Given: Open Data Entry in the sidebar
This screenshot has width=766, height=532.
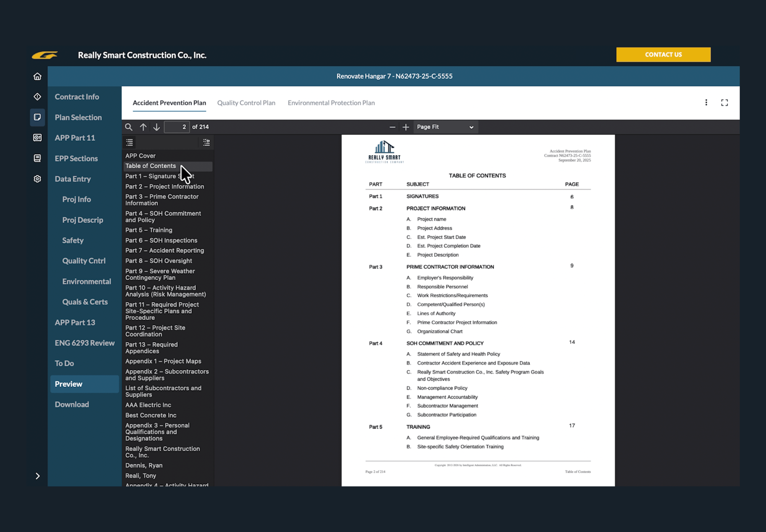Looking at the screenshot, I should 73,179.
